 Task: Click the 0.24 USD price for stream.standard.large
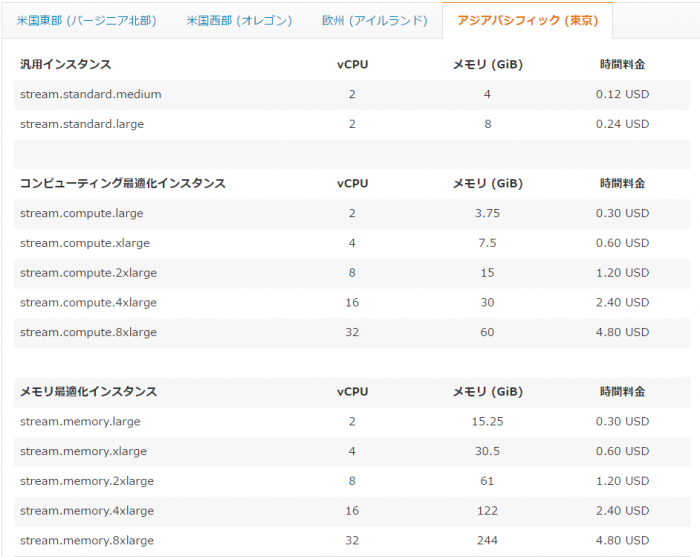[622, 124]
